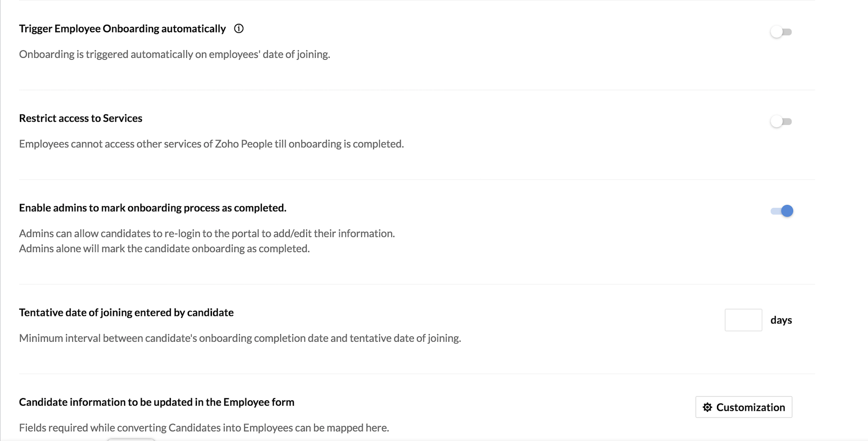Click 'Admins can allow candidates to re-login' text

coord(207,233)
